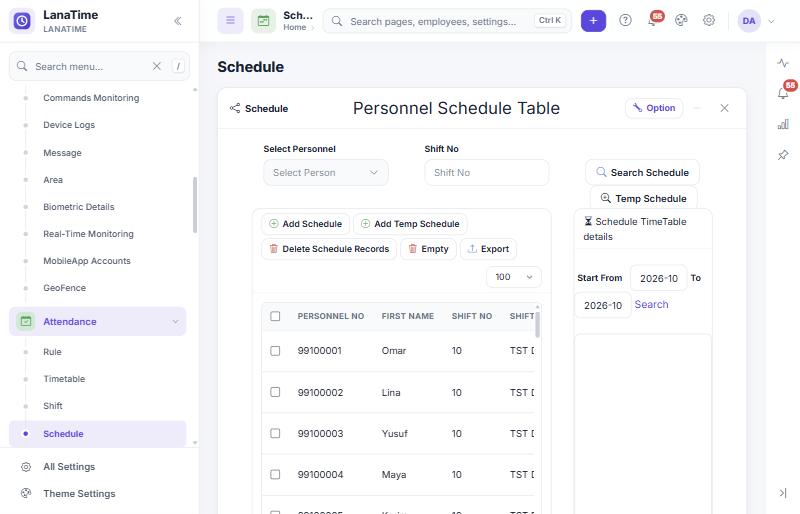Open notifications bell in top bar
This screenshot has height=514, width=800.
[653, 20]
